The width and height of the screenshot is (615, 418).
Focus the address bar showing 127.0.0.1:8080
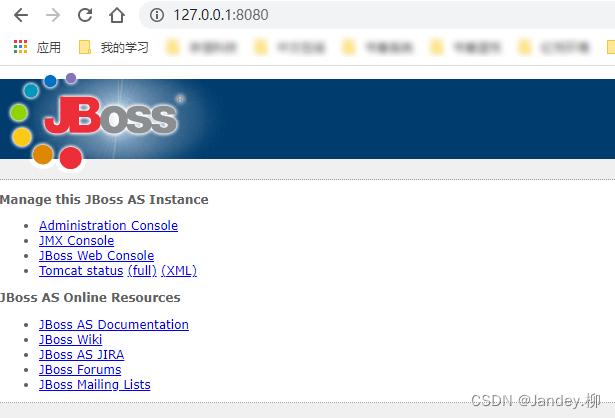click(377, 15)
